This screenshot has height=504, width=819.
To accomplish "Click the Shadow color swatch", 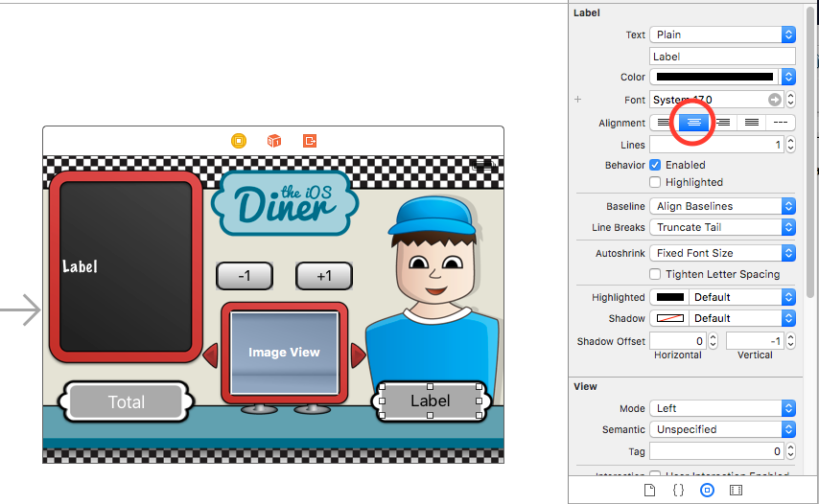I will tap(669, 318).
